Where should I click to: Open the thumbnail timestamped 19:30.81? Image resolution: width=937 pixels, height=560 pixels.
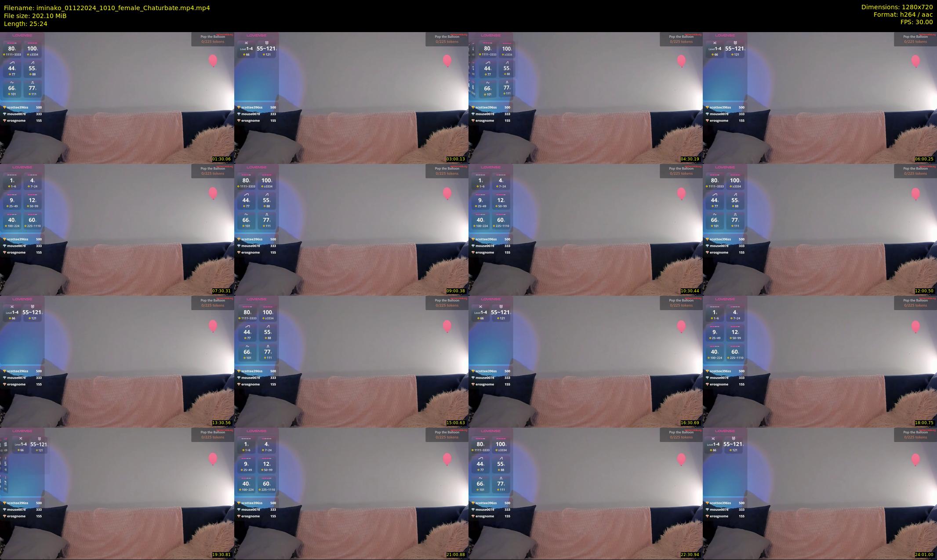click(x=117, y=493)
